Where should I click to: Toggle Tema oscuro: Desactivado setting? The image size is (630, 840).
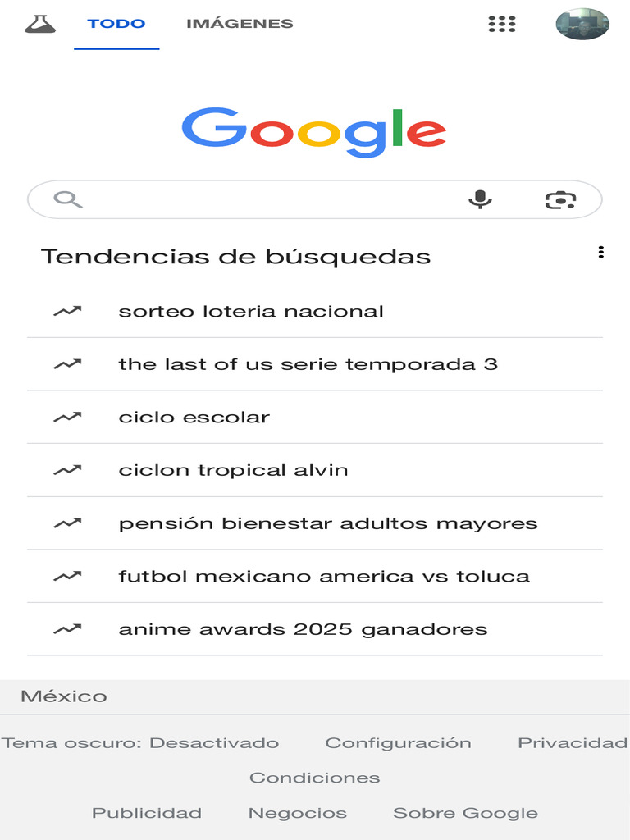(140, 743)
